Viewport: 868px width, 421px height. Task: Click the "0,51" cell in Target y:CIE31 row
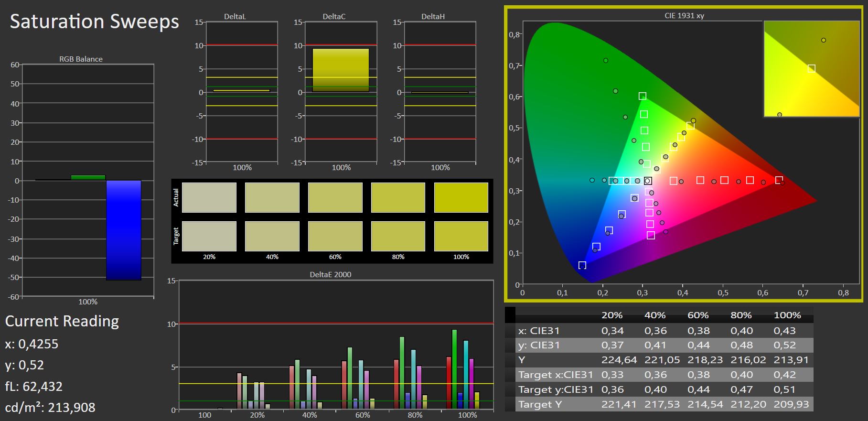(785, 389)
